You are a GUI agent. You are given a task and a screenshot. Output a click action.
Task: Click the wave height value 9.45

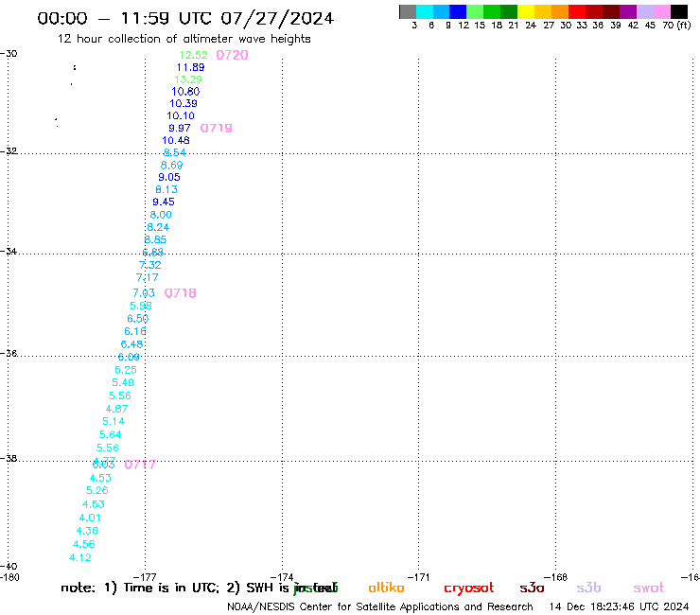point(164,202)
